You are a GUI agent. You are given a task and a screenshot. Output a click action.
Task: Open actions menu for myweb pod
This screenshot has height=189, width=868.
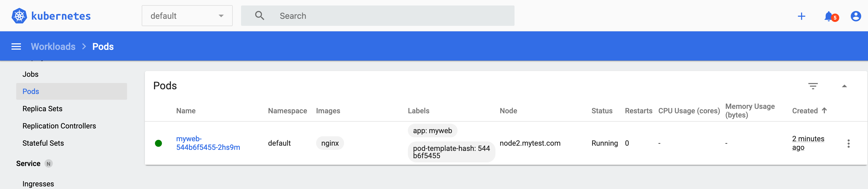tap(848, 144)
